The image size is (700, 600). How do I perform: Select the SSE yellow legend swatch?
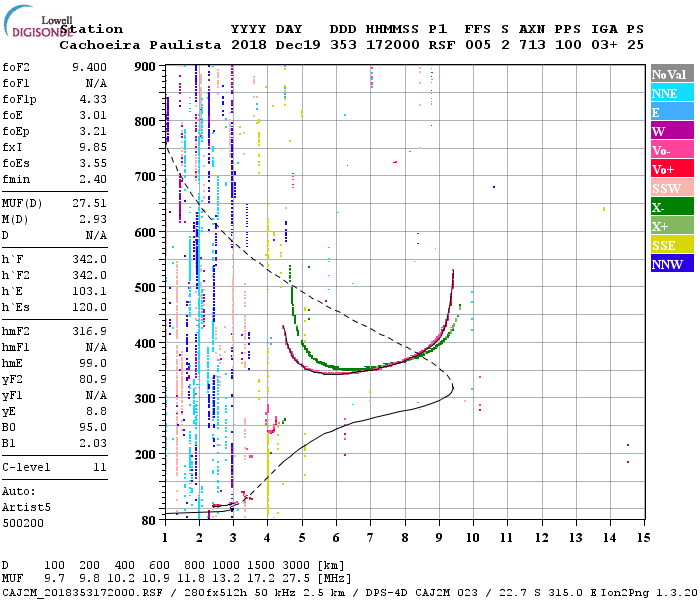point(672,245)
